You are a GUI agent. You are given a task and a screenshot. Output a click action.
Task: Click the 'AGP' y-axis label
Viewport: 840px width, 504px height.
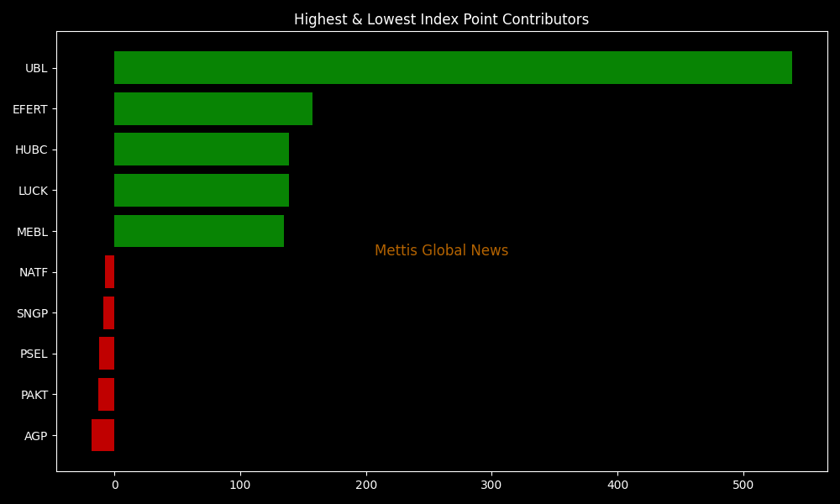[36, 437]
